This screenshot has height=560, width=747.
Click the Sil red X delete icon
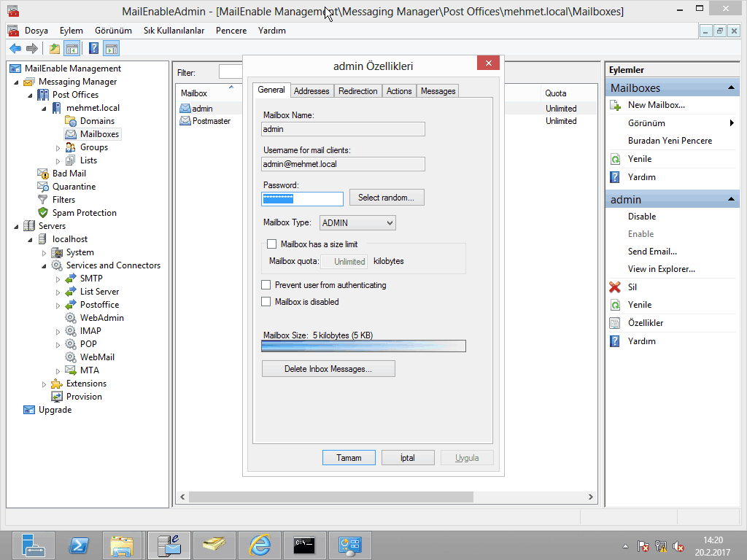[615, 287]
